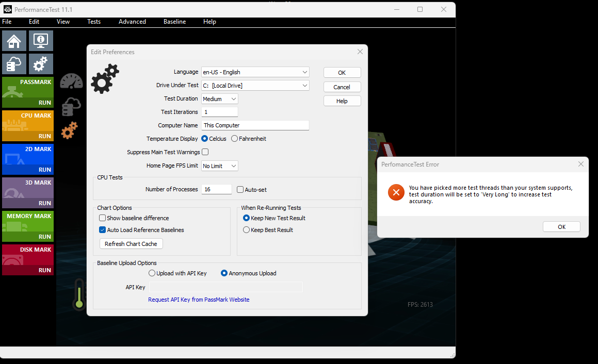Toggle Suppress Main Test Warnings checkbox
This screenshot has width=598, height=364.
[x=205, y=152]
